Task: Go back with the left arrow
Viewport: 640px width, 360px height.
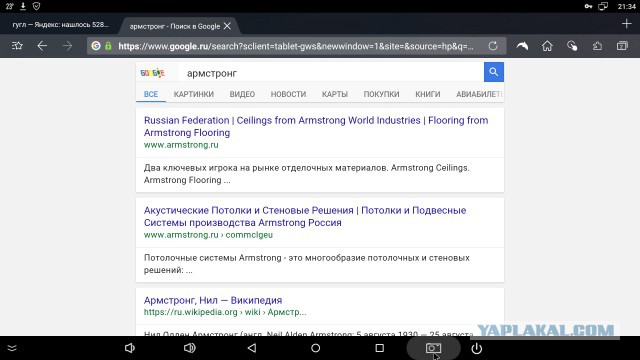Action: tap(42, 46)
